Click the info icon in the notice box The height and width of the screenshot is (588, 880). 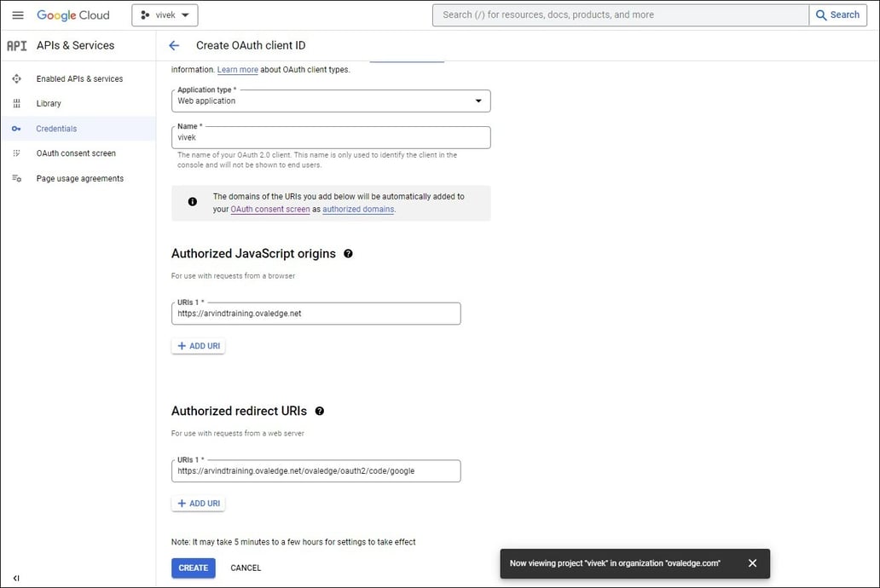tap(193, 201)
